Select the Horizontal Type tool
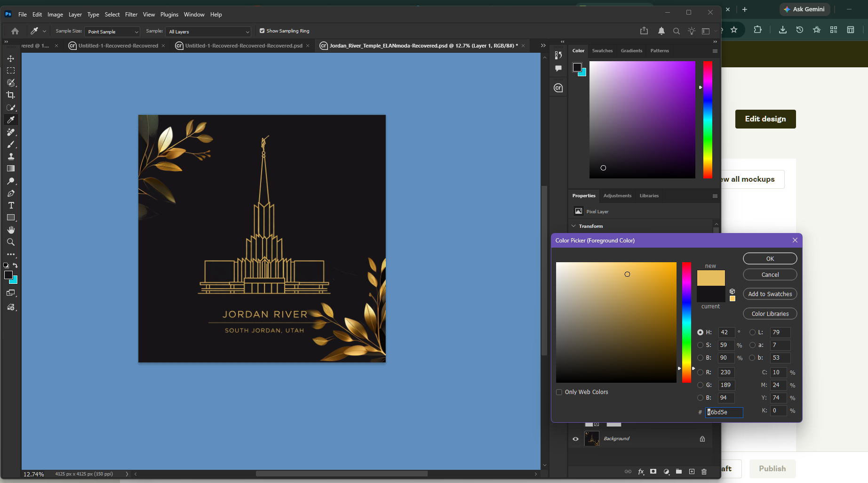Image resolution: width=868 pixels, height=483 pixels. pos(11,206)
